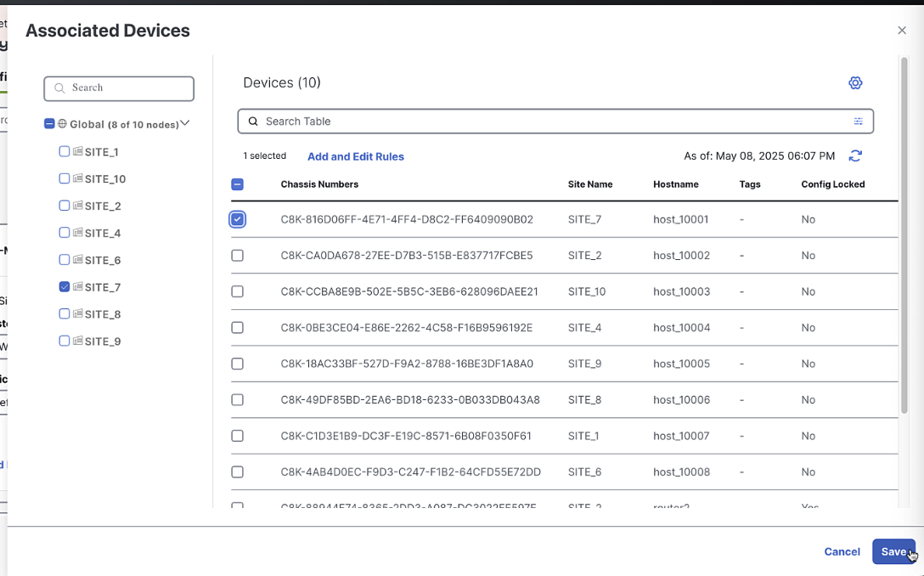924x576 pixels.
Task: Click the globe icon beside Global
Action: click(63, 124)
